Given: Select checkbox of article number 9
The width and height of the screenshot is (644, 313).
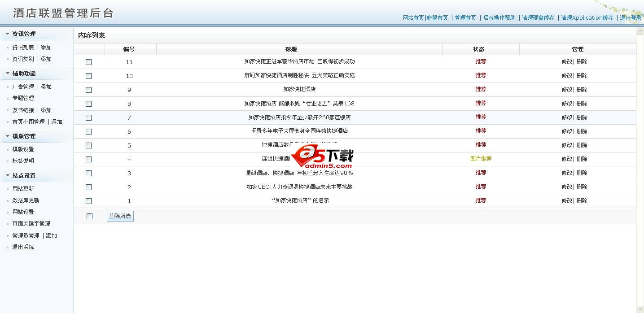Looking at the screenshot, I should click(x=88, y=90).
